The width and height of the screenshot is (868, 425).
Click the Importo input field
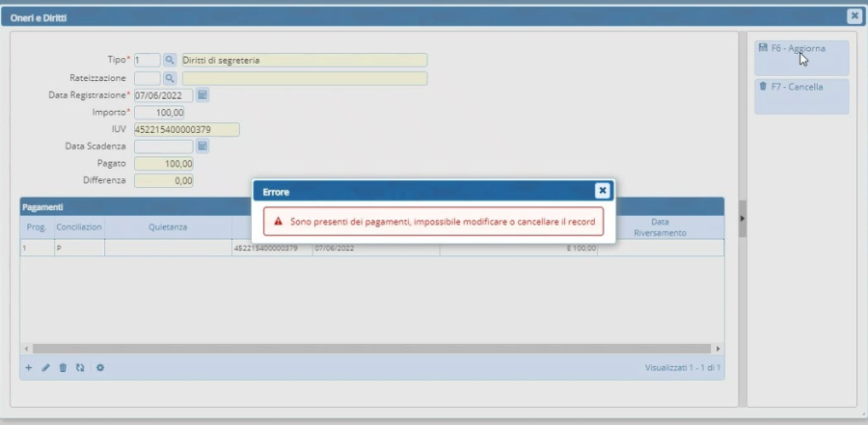(159, 113)
